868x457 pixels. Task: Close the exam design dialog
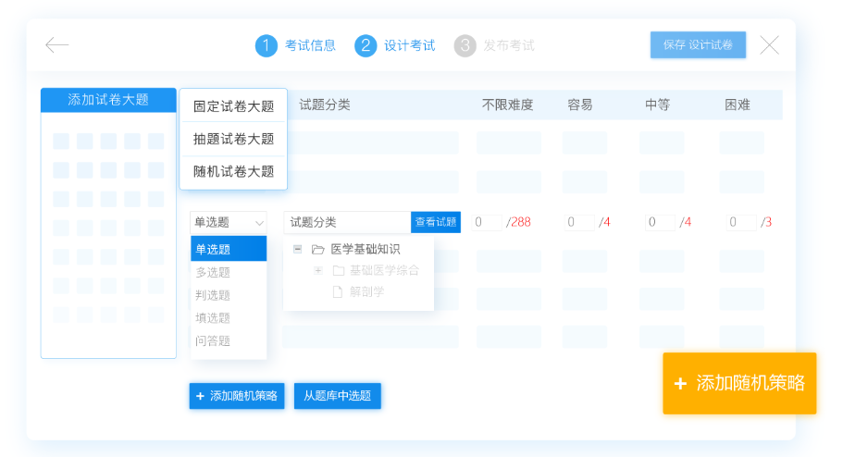770,44
